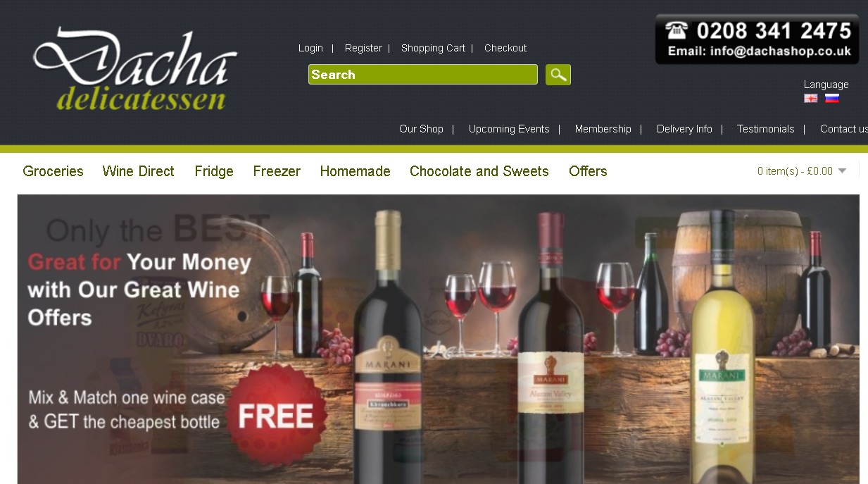
Task: View Delivery Info page
Action: [x=684, y=129]
